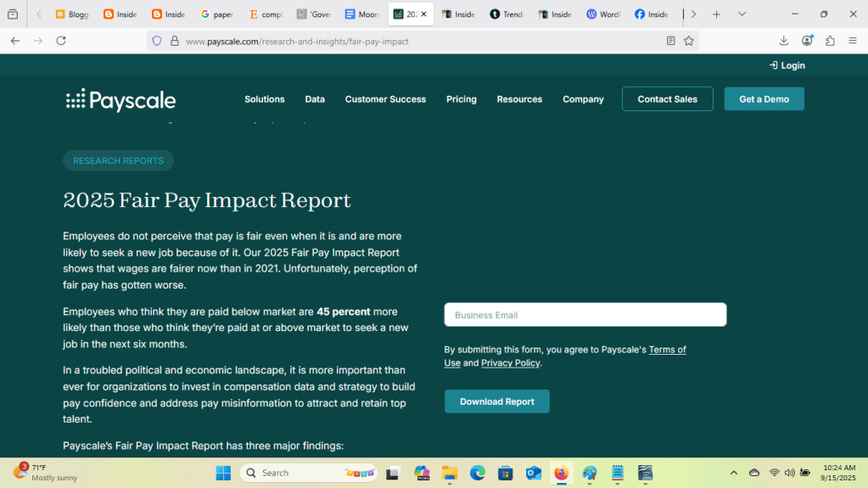868x488 pixels.
Task: Click the volume speaker tray icon
Action: pyautogui.click(x=789, y=473)
